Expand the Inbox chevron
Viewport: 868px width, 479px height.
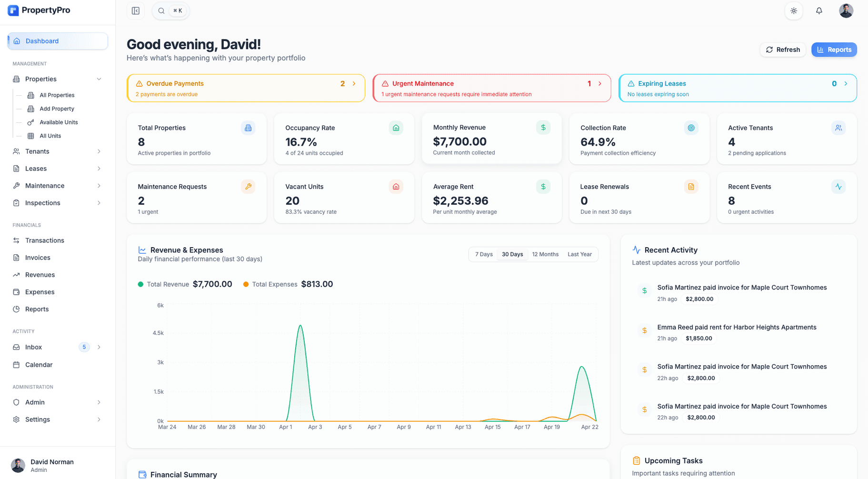pos(99,347)
